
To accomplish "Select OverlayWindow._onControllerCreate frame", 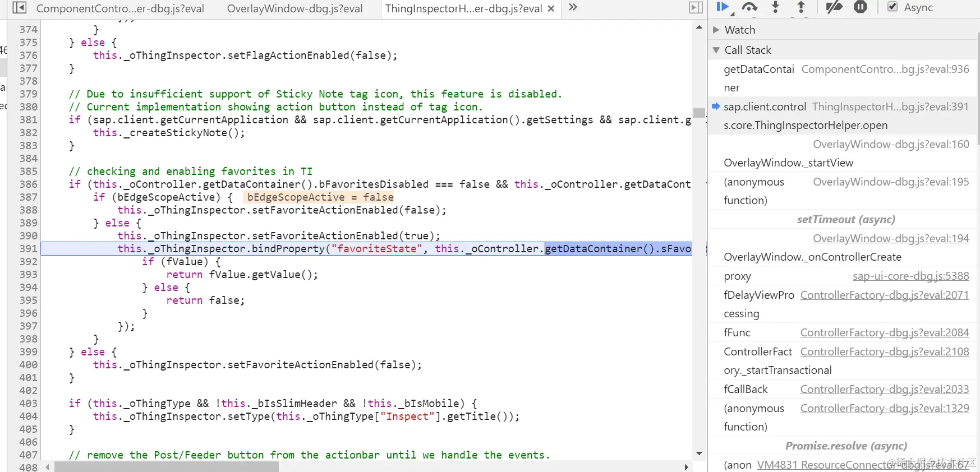I will tap(841, 248).
